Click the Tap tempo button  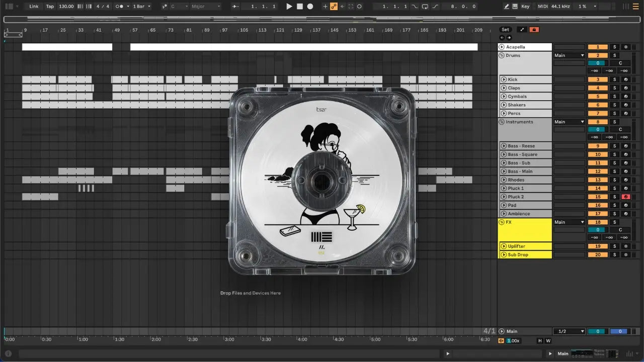[x=50, y=7]
